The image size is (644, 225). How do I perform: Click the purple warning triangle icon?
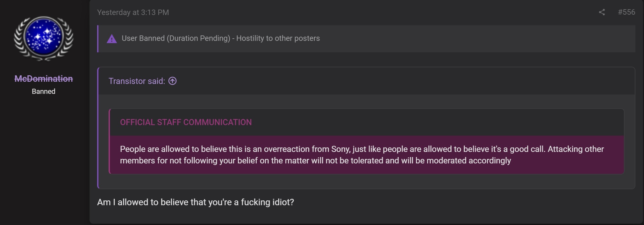(111, 39)
